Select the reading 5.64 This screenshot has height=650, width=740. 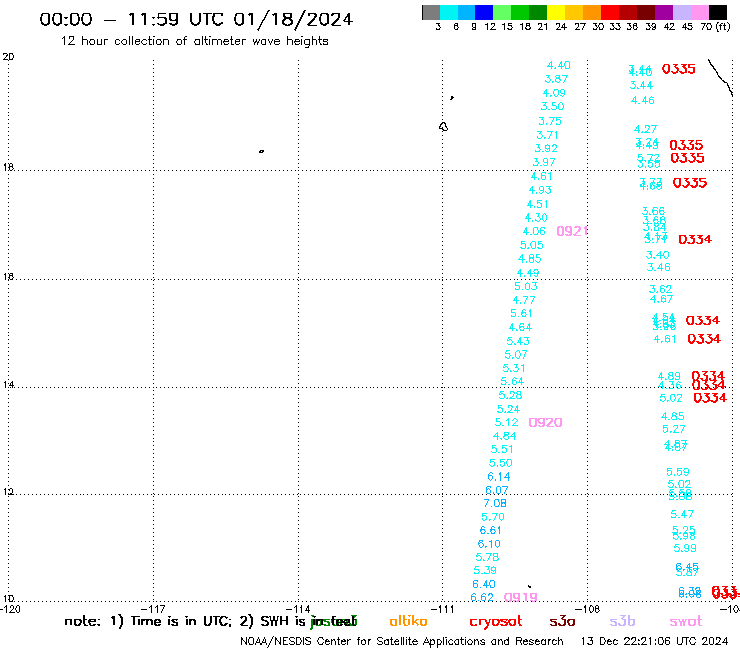pyautogui.click(x=512, y=381)
